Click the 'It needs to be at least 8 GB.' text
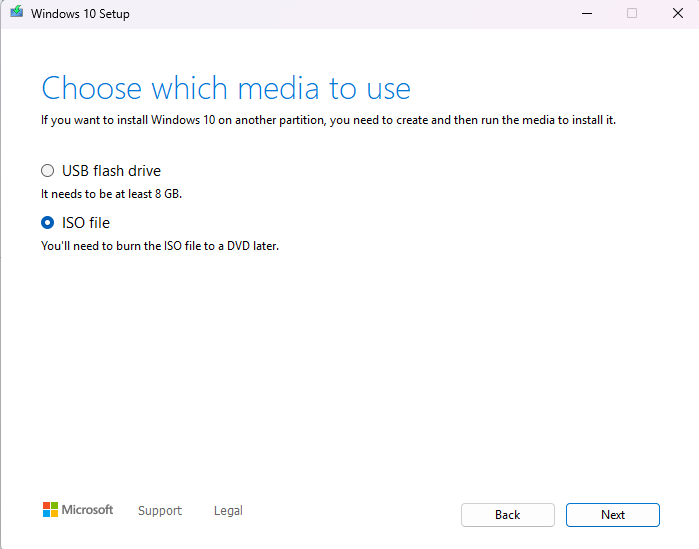 [111, 194]
